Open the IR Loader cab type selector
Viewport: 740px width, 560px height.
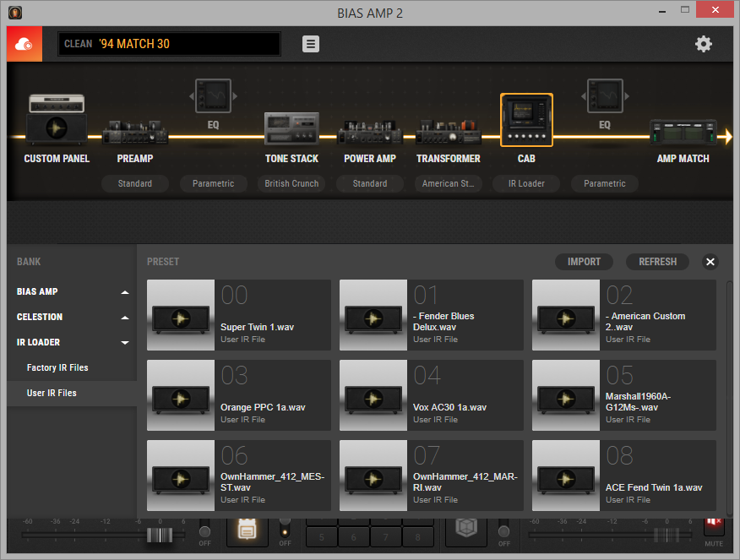(x=526, y=183)
